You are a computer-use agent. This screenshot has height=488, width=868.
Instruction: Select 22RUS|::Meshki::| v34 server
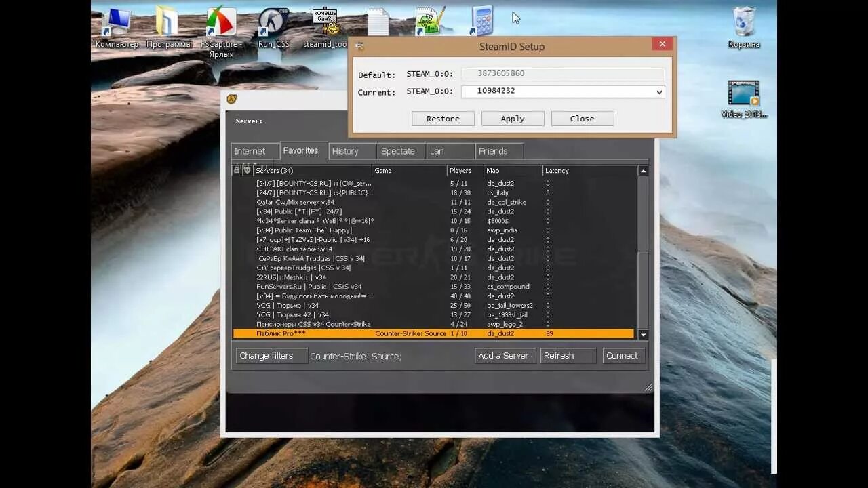434,277
